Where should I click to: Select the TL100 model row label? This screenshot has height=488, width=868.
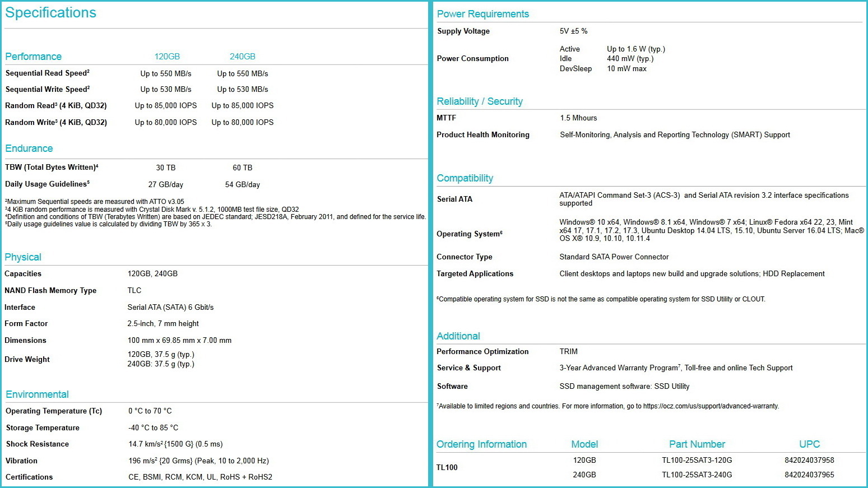click(x=447, y=467)
